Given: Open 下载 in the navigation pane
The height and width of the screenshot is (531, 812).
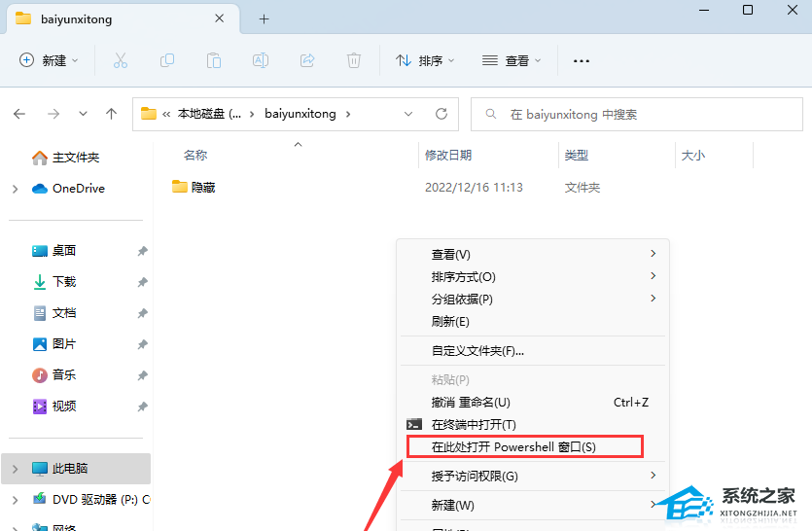Looking at the screenshot, I should (64, 282).
